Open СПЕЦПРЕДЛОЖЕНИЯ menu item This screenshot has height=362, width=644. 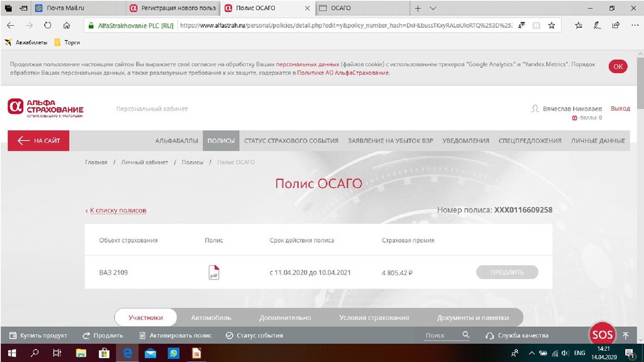pos(530,141)
